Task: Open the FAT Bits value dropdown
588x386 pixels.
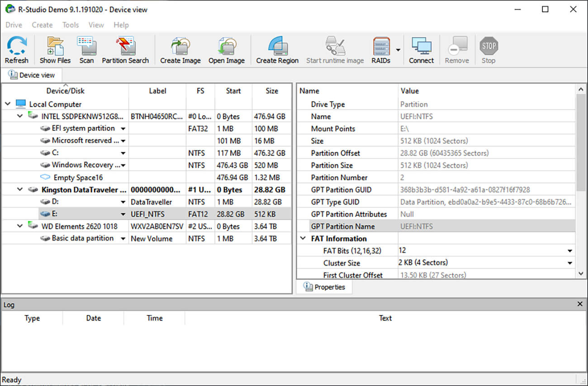Action: pos(570,251)
